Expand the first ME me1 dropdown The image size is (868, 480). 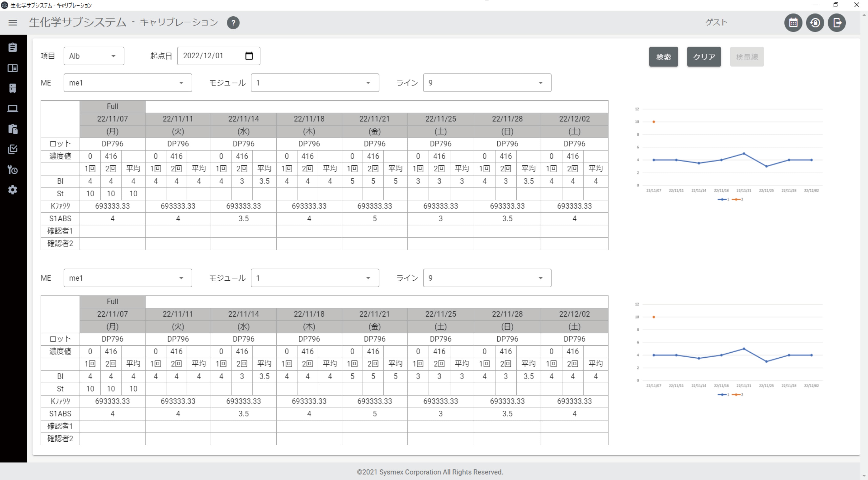click(127, 83)
